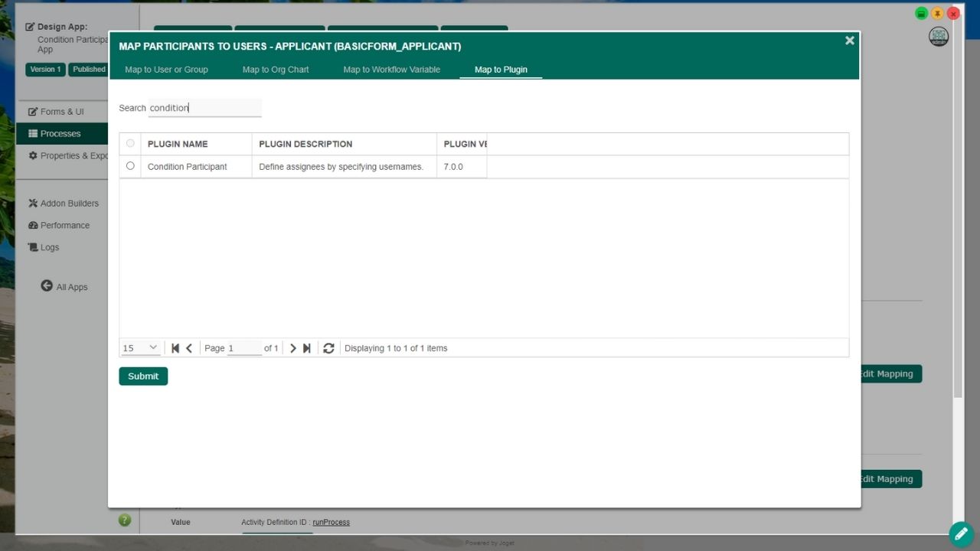The image size is (980, 551).
Task: Switch to Map to User or Group tab
Action: (x=166, y=70)
